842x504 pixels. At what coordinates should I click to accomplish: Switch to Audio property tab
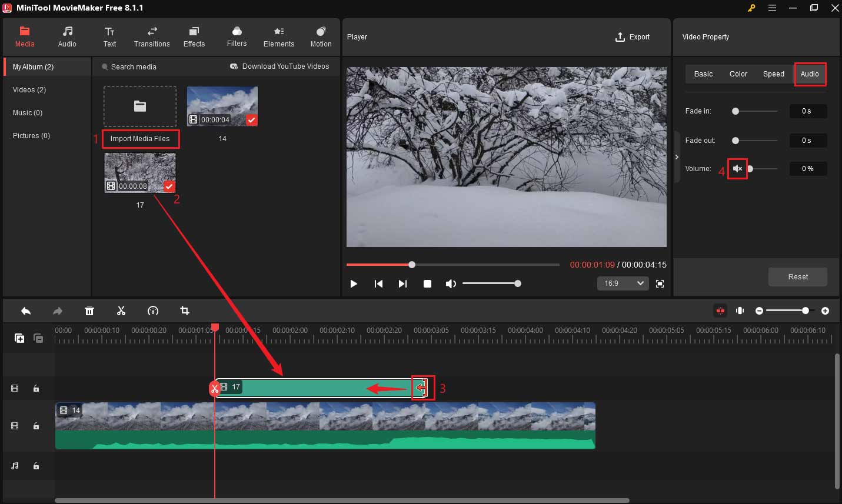pos(810,74)
